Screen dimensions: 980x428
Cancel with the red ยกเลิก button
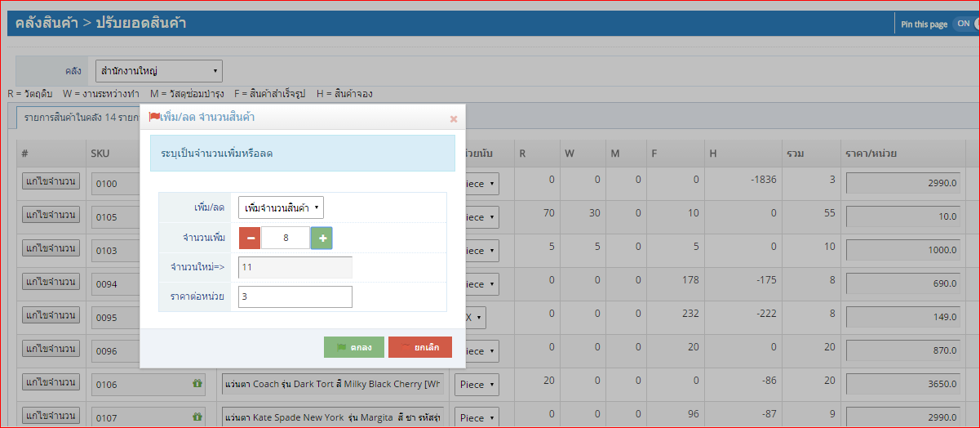420,347
